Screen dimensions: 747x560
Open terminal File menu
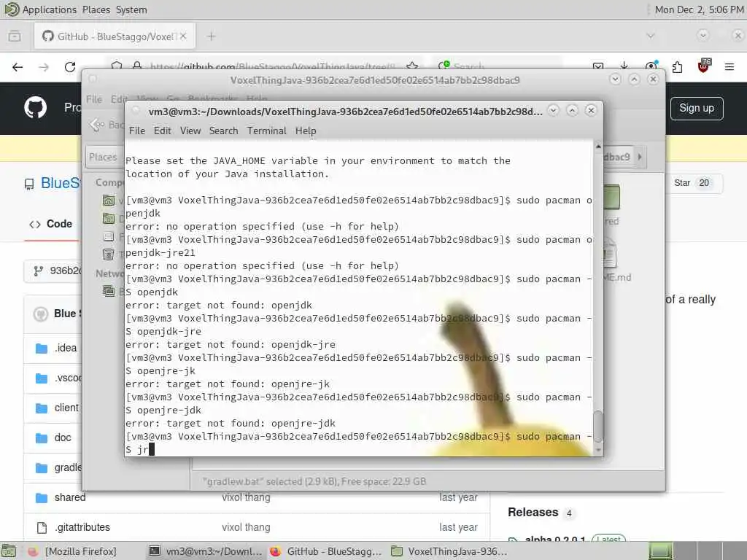(136, 131)
